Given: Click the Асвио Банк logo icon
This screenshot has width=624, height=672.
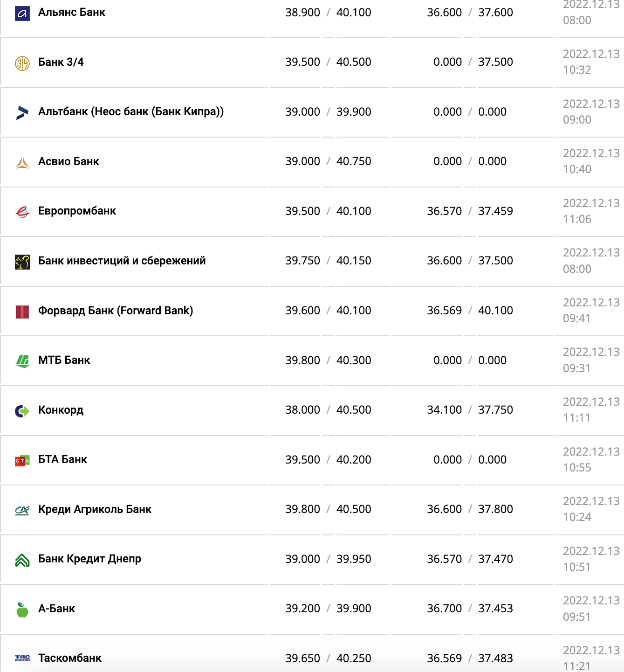Looking at the screenshot, I should (22, 162).
